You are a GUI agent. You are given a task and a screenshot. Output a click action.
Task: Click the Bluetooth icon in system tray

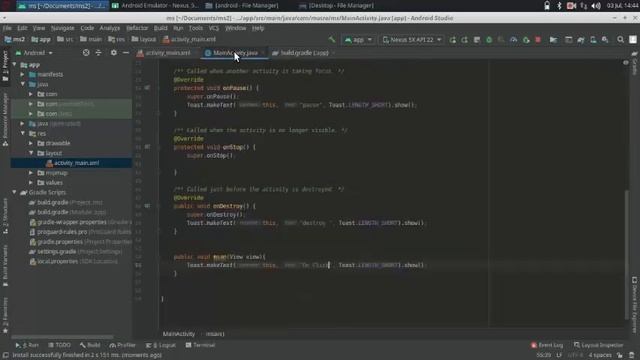pos(559,6)
